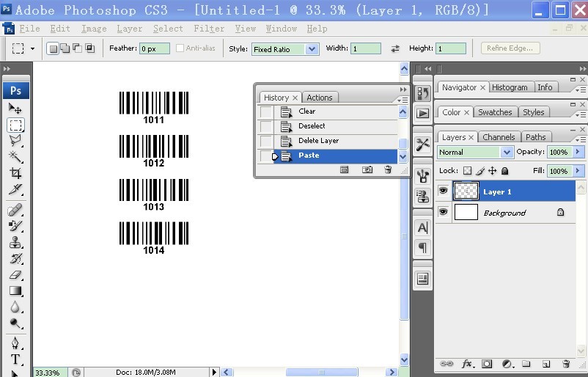Create new snapshot in History panel

click(368, 170)
